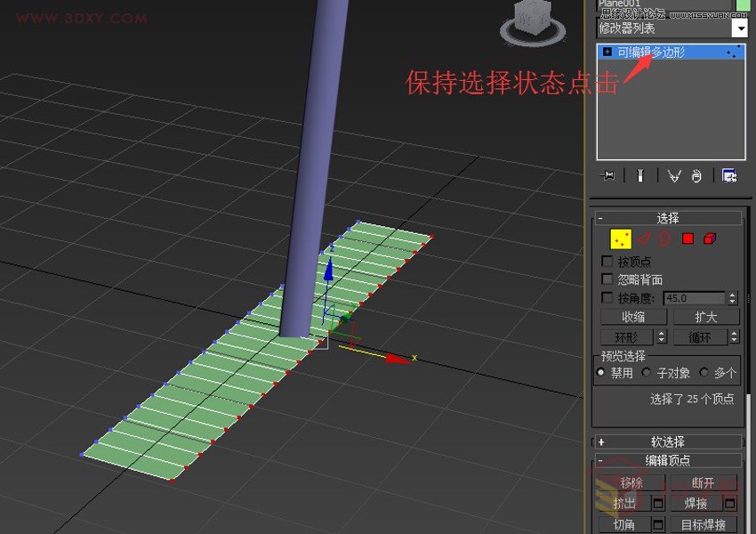The height and width of the screenshot is (534, 756).
Task: Switch to Edge sub-object mode
Action: (x=644, y=239)
